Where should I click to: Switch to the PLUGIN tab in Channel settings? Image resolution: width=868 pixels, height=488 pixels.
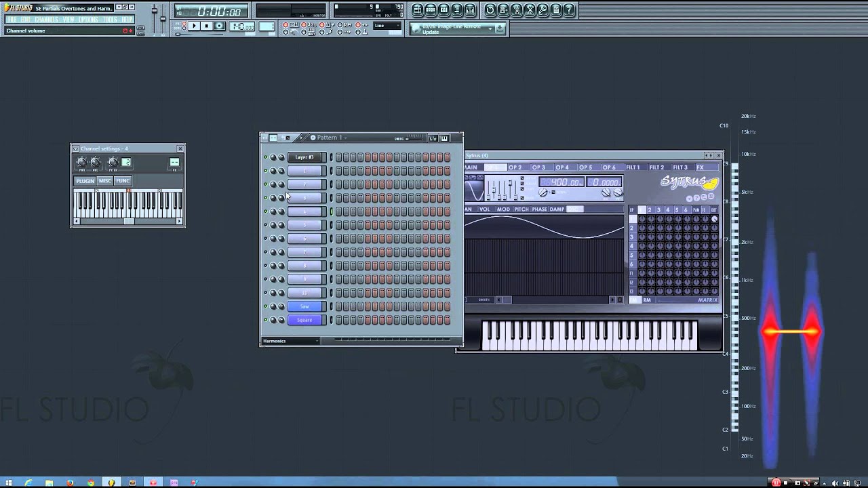85,181
